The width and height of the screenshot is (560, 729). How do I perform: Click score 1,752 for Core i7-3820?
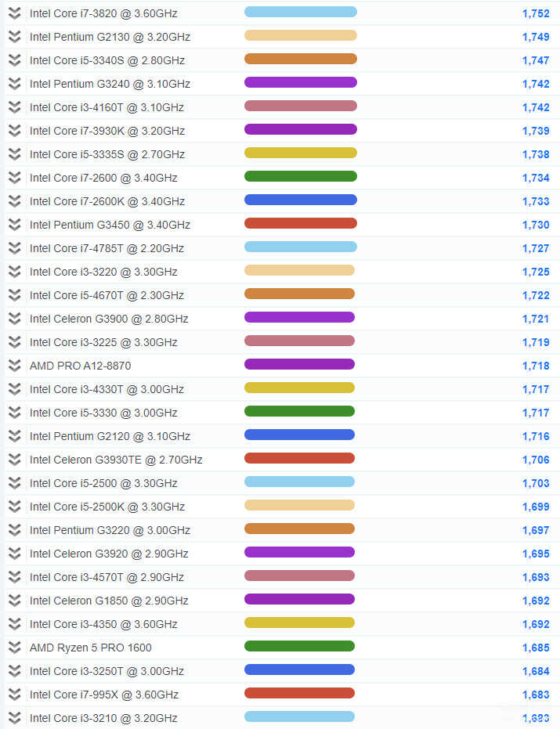click(x=536, y=13)
